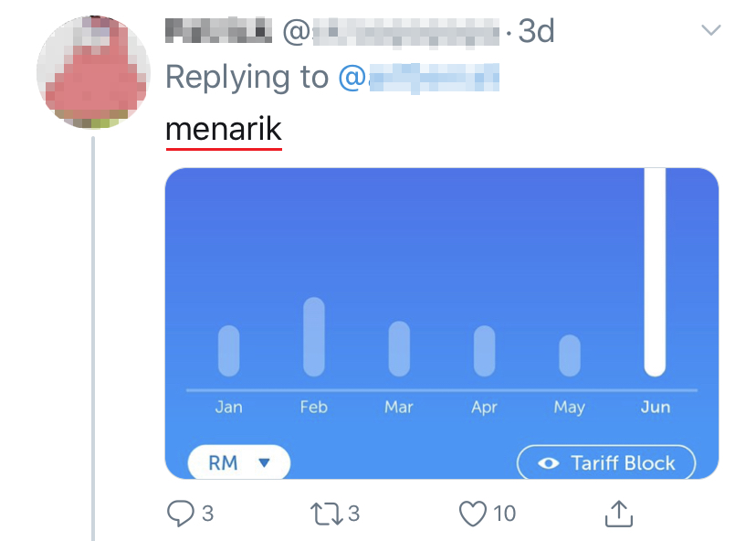
Task: Open the replied-to user mention link
Action: (419, 78)
